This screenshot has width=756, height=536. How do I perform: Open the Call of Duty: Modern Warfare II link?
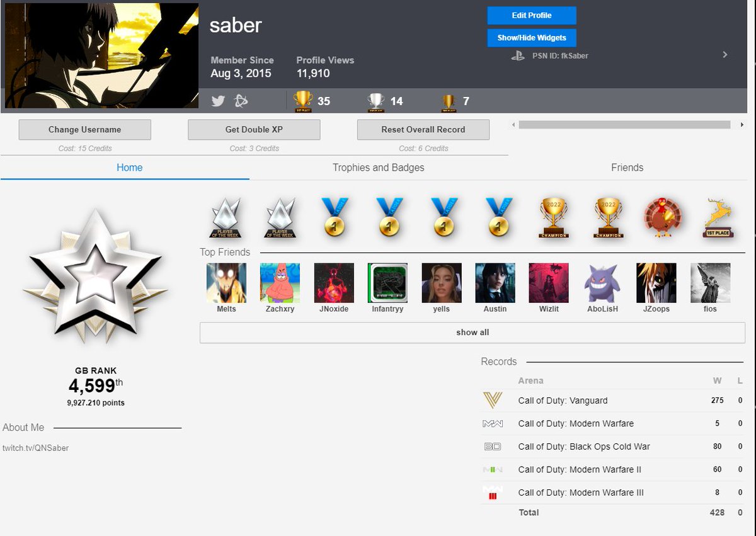point(580,470)
